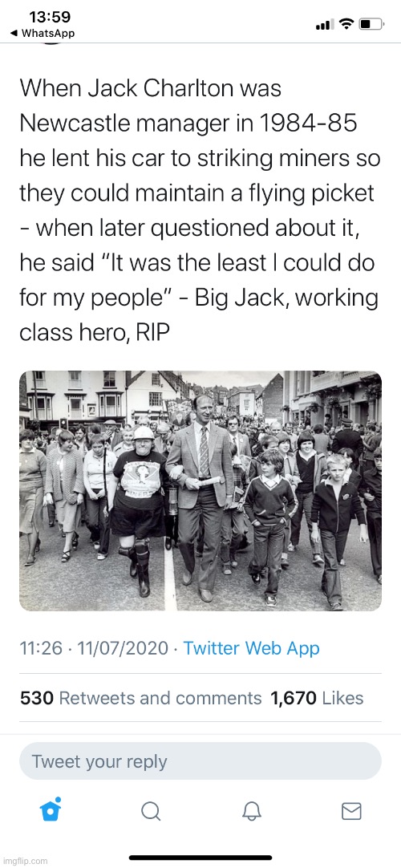The width and height of the screenshot is (401, 868).
Task: Go back to WhatsApp via arrow
Action: (14, 33)
